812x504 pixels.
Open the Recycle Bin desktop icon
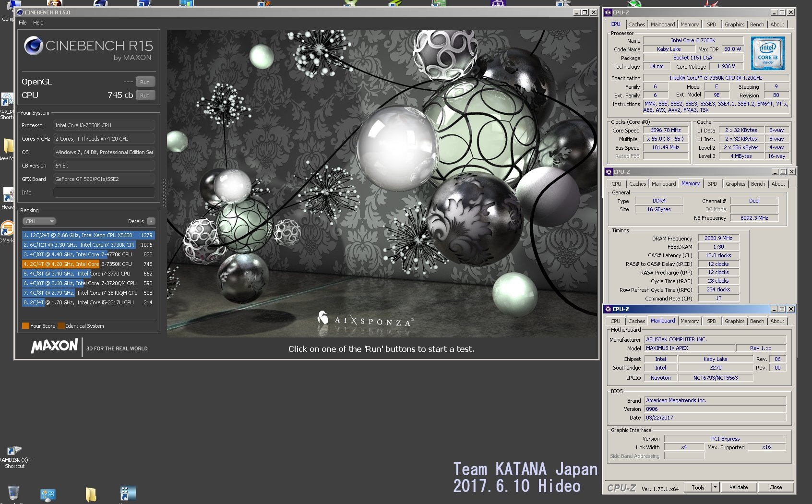tap(14, 492)
